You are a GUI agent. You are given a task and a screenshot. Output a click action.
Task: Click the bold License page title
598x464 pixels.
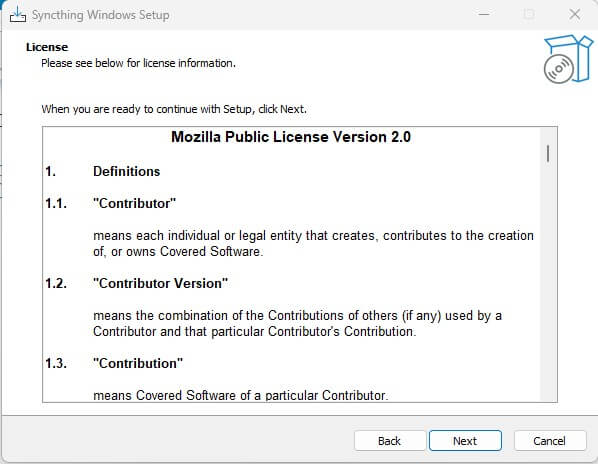[x=47, y=47]
